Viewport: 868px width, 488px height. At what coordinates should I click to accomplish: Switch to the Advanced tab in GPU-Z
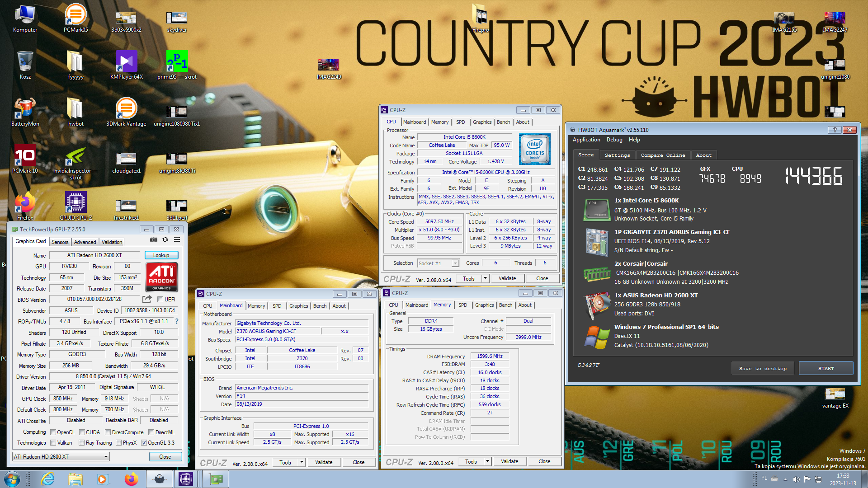85,242
